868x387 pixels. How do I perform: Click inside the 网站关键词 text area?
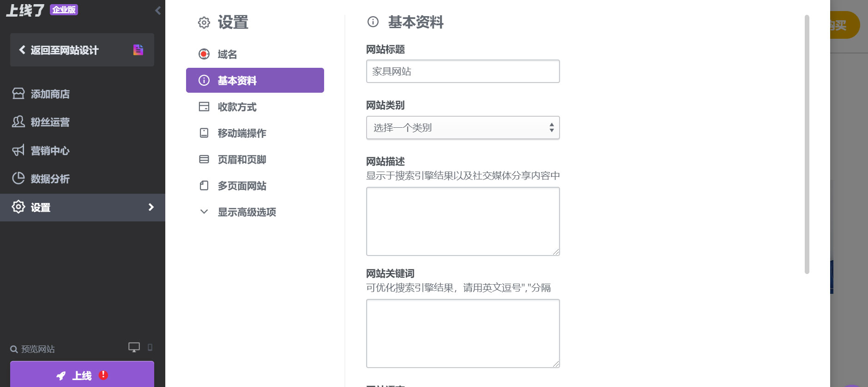[463, 333]
